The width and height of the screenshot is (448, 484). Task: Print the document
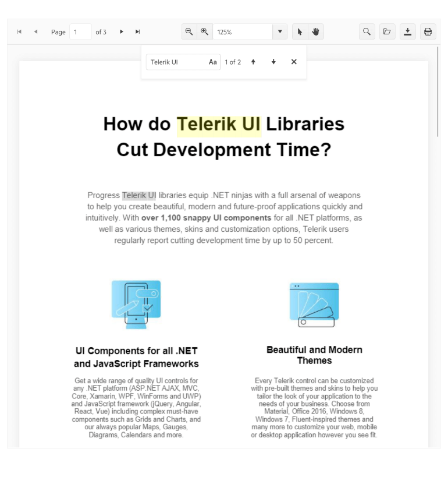(428, 32)
